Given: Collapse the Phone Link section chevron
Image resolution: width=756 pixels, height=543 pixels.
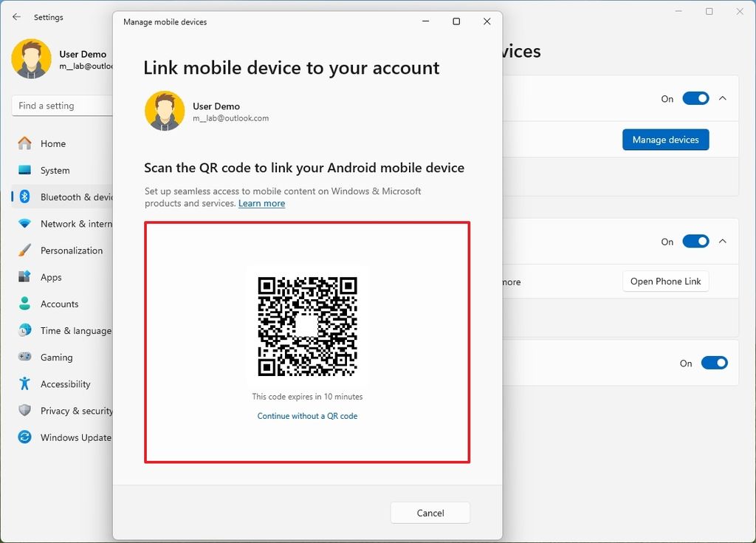Looking at the screenshot, I should coord(723,241).
